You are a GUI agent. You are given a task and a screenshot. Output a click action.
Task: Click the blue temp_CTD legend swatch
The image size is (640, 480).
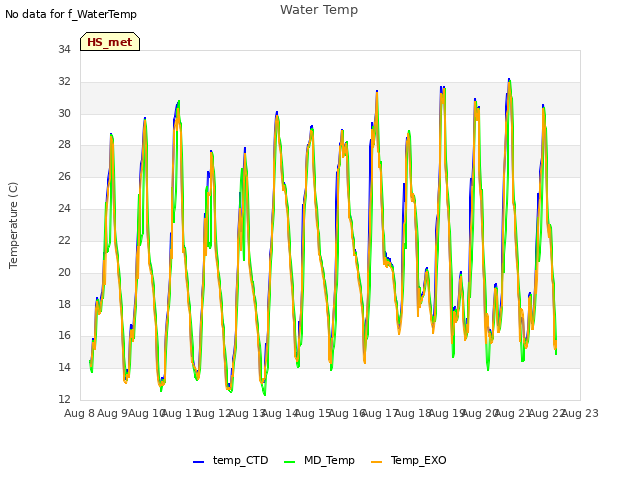(x=198, y=462)
